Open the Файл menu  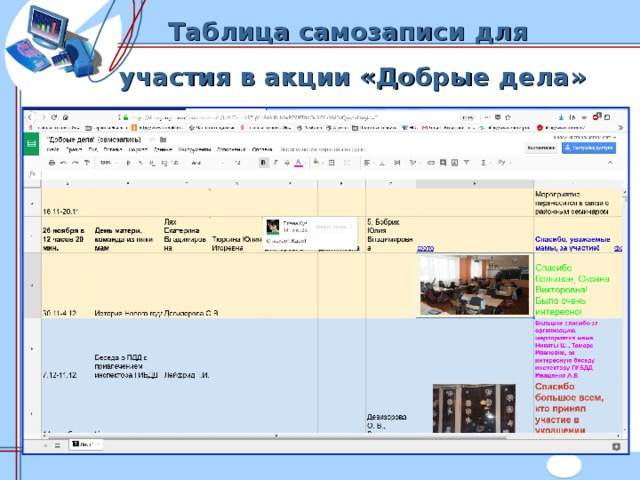tap(52, 150)
